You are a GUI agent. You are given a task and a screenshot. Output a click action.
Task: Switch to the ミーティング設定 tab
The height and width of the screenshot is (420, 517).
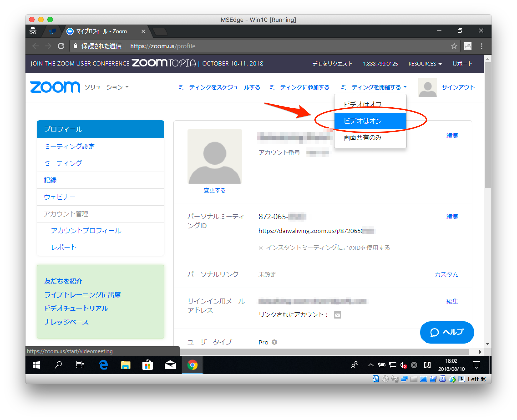pos(69,146)
